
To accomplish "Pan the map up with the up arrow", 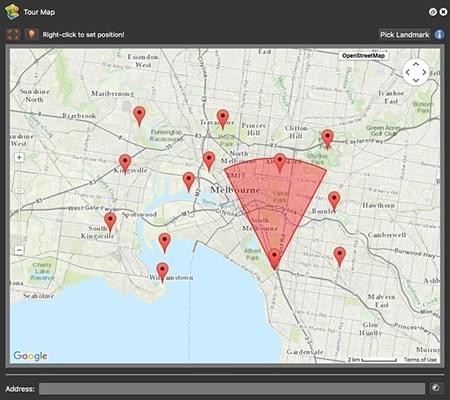I will (416, 64).
